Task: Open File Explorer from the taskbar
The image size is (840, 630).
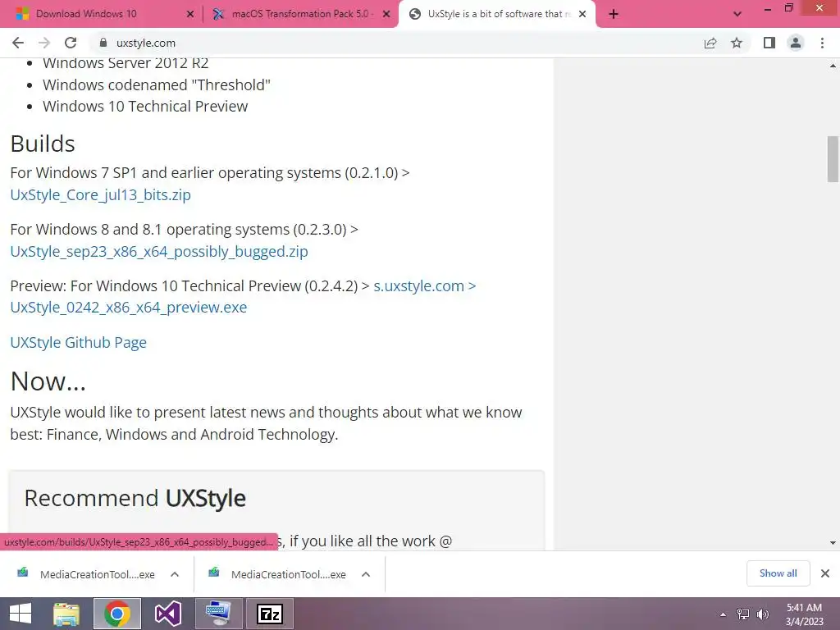Action: tap(66, 614)
